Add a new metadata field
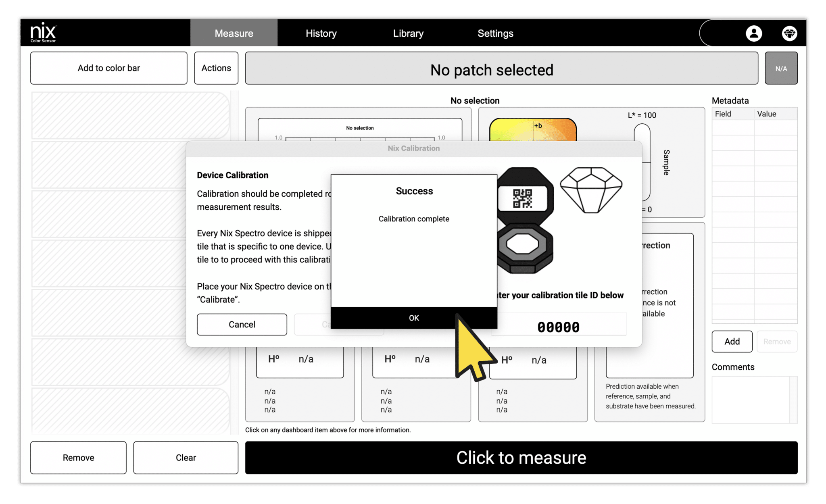Viewport: 826px width, 504px height. point(732,342)
